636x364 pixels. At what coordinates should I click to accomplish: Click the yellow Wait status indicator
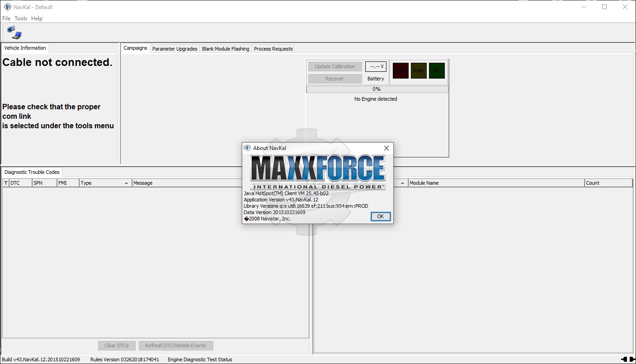(x=419, y=70)
